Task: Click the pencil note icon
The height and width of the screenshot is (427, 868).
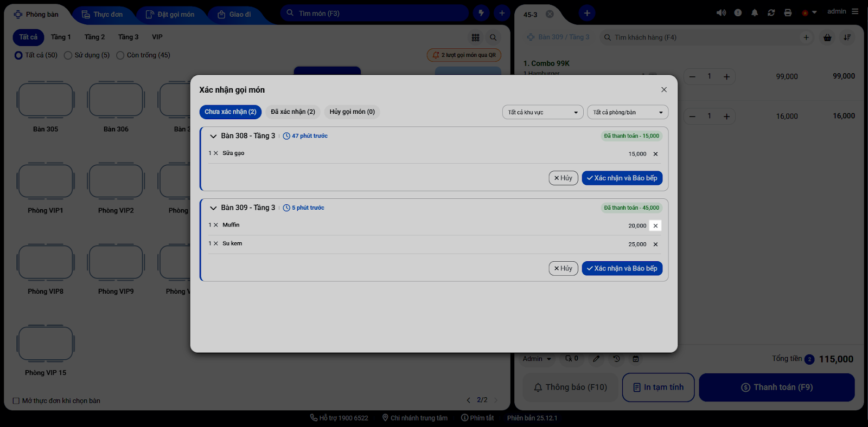Action: [x=596, y=359]
